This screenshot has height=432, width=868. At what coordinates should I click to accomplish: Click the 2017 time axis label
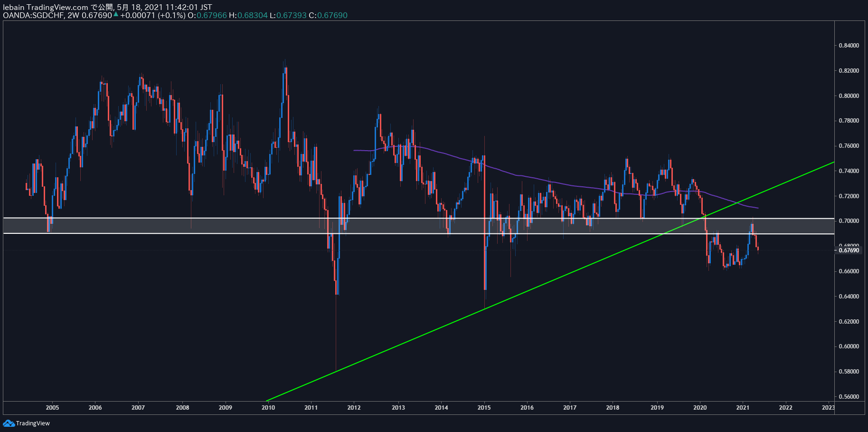tap(570, 407)
